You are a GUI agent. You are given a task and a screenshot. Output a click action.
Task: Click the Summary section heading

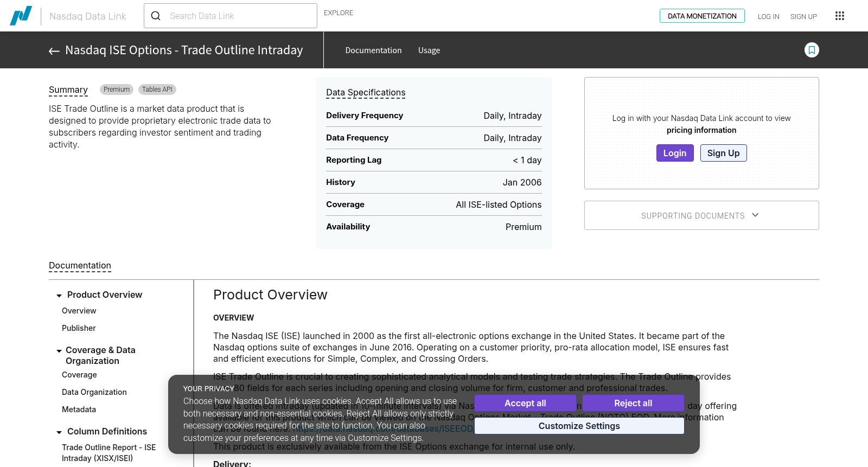point(68,89)
